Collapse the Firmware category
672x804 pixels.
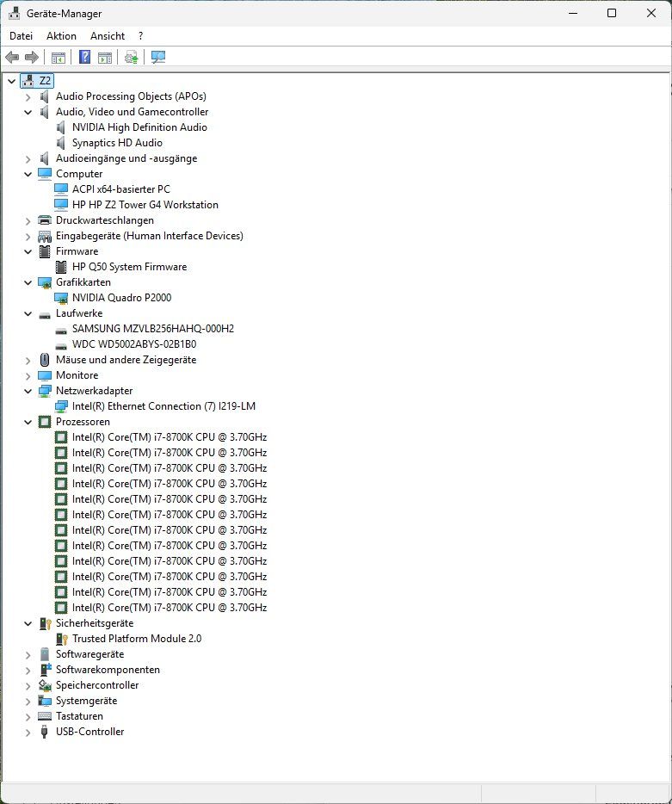(28, 251)
